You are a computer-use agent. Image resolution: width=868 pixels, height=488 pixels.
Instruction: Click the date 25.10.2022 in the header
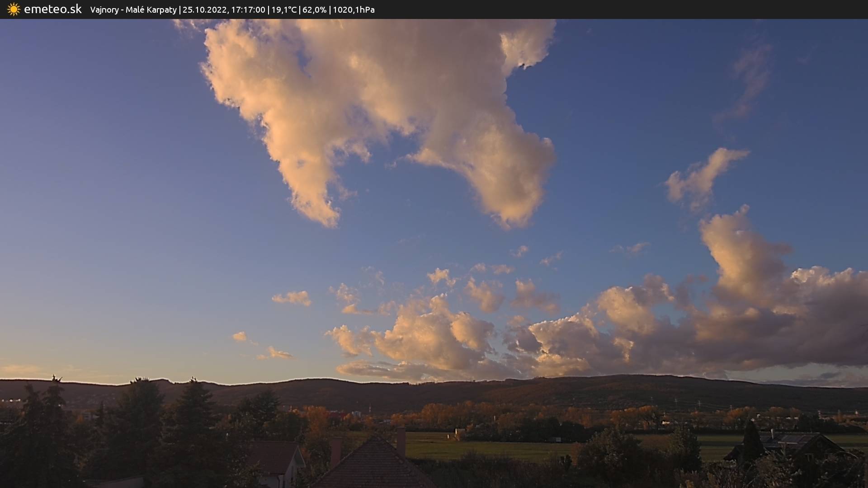pyautogui.click(x=204, y=9)
